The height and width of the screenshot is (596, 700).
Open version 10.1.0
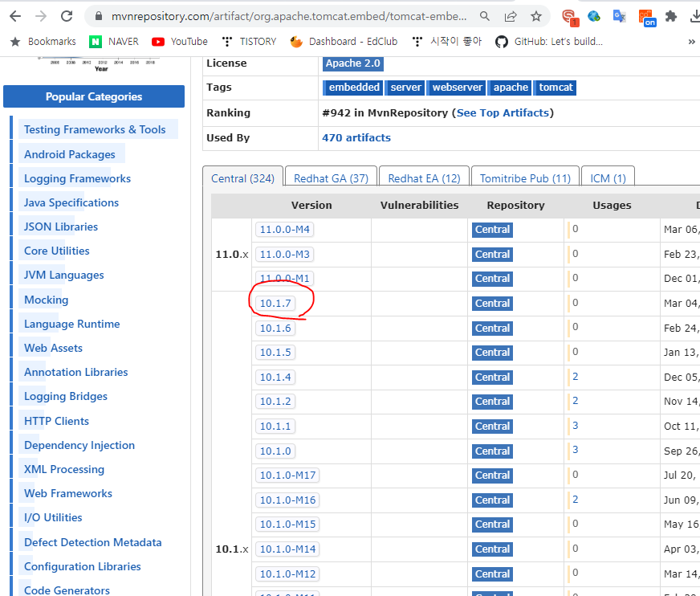pyautogui.click(x=275, y=451)
